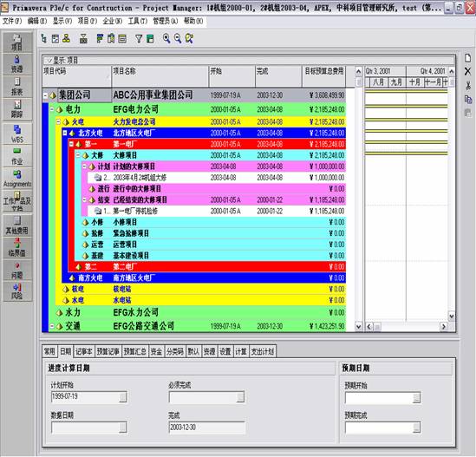This screenshot has width=476, height=457.
Task: Click the Add (new page) icon on right
Action: point(468,58)
